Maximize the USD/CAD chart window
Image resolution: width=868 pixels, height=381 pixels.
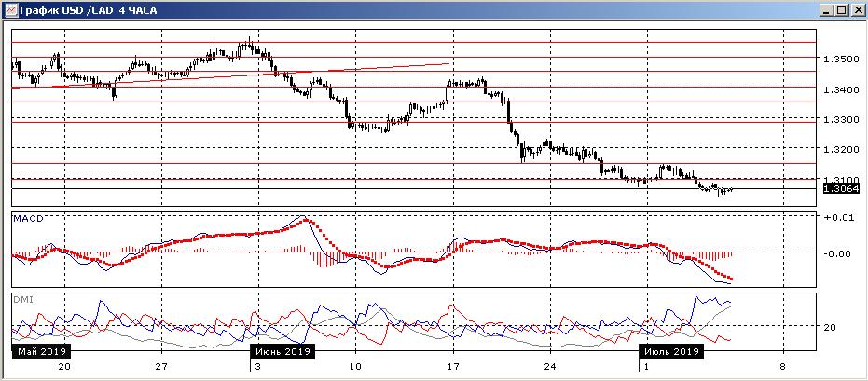pyautogui.click(x=840, y=9)
